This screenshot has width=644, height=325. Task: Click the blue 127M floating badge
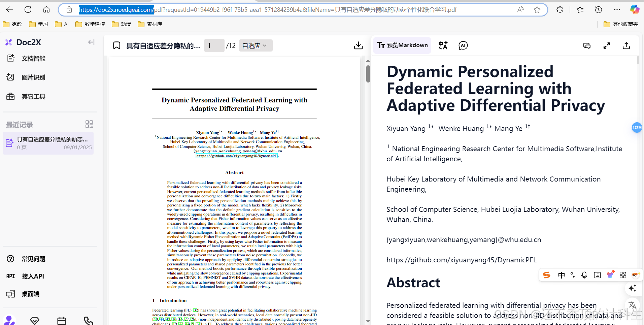point(637,127)
